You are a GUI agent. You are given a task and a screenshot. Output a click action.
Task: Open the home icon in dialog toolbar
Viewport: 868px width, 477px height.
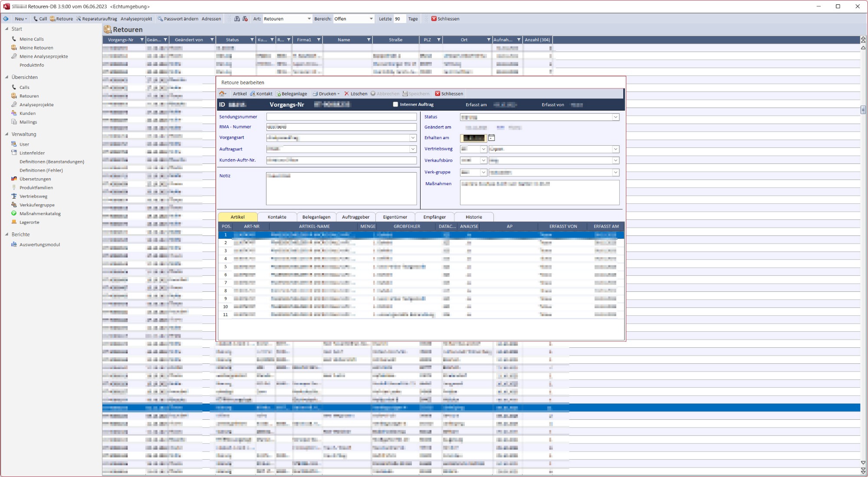coord(222,94)
